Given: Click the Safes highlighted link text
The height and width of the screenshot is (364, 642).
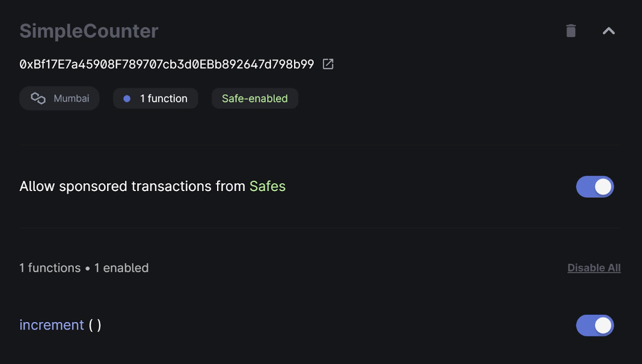Looking at the screenshot, I should click(267, 186).
